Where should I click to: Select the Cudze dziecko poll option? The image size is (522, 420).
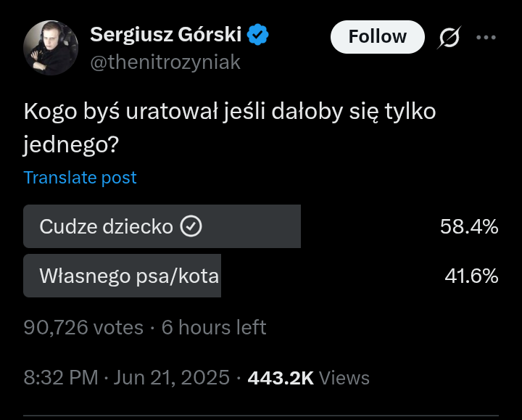pyautogui.click(x=261, y=226)
